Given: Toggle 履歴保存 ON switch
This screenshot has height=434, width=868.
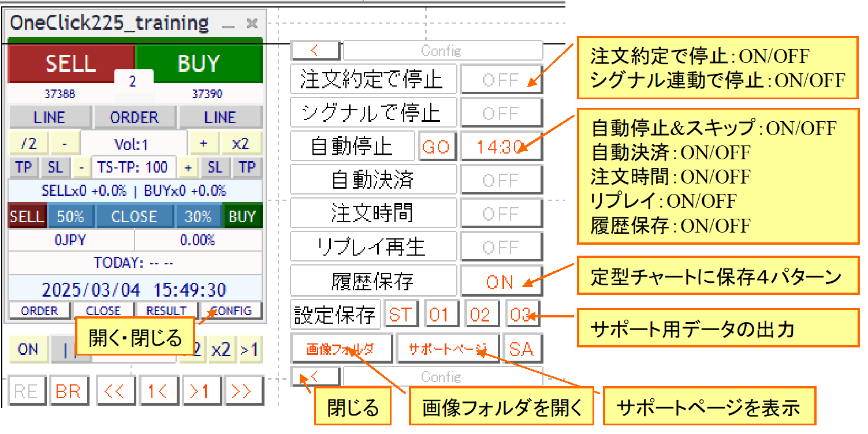Looking at the screenshot, I should coord(501,282).
